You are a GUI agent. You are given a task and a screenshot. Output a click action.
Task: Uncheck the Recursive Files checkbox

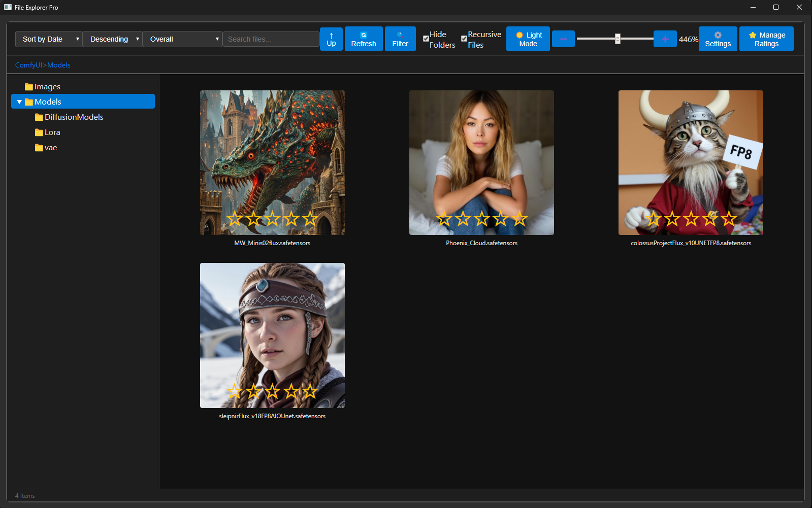click(464, 39)
